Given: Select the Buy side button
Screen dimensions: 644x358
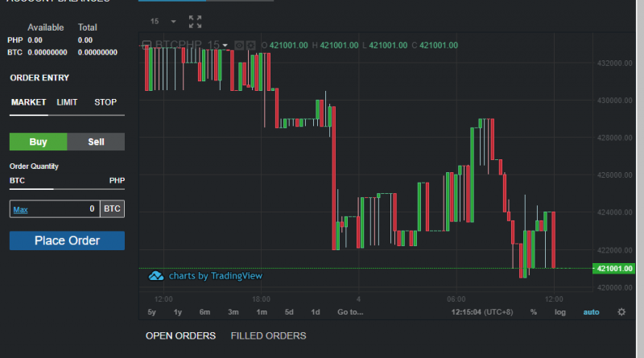Looking at the screenshot, I should point(38,142).
